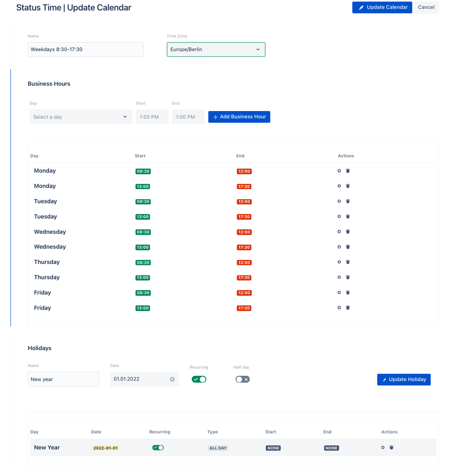Edit the Thursday 08:30 business hour

tap(339, 262)
